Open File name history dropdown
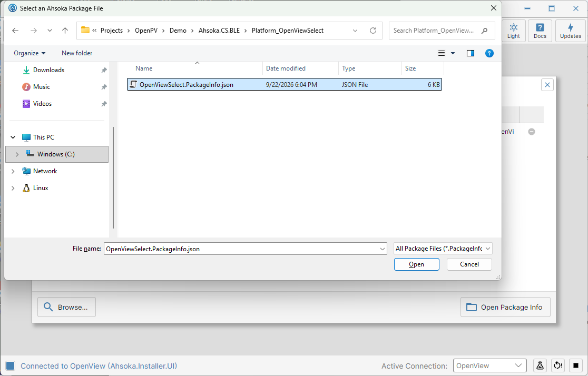588x376 pixels. pos(383,249)
